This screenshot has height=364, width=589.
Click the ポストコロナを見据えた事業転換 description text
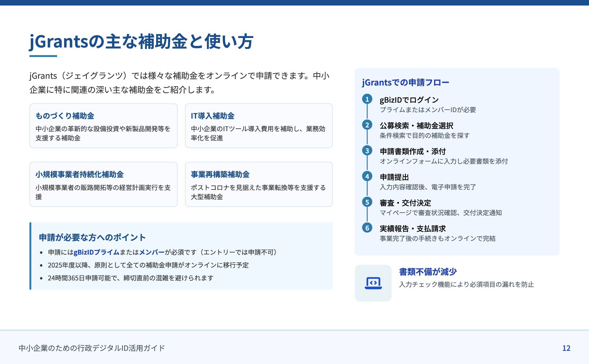point(258,192)
